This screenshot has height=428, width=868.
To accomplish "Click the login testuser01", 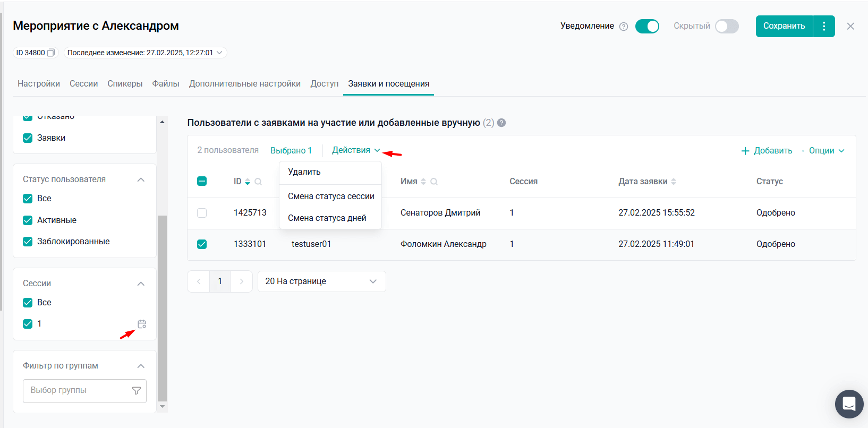I will point(311,244).
